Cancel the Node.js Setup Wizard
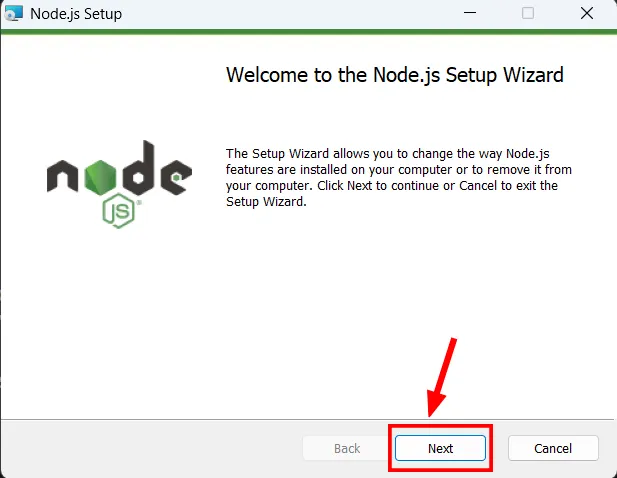The width and height of the screenshot is (617, 478). coord(553,448)
